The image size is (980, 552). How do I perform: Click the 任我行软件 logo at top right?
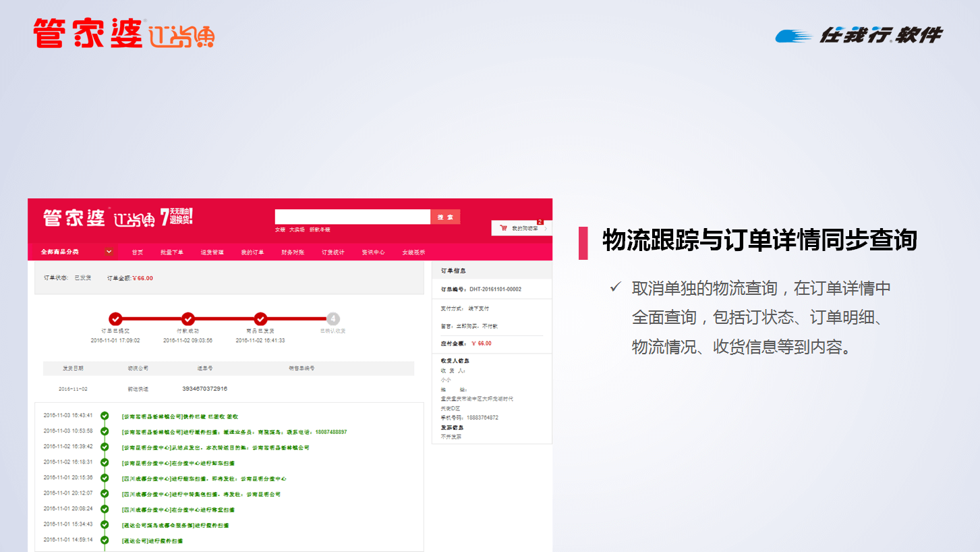click(859, 35)
